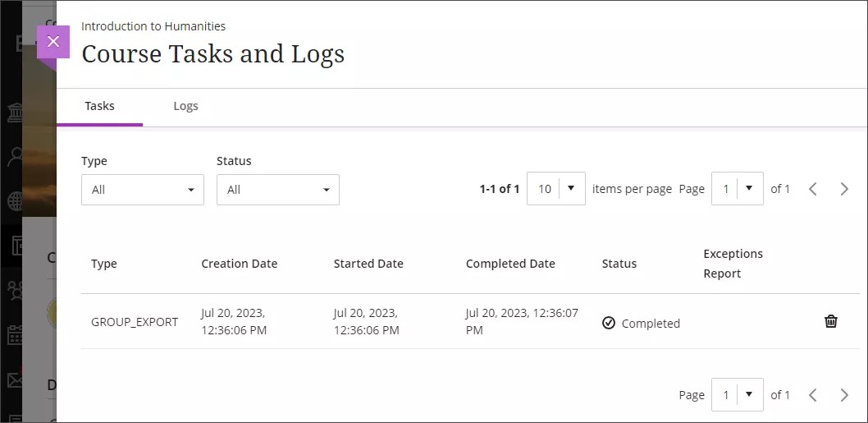Click the GROUP_EXPORT task row entry
This screenshot has width=868, height=423.
134,322
